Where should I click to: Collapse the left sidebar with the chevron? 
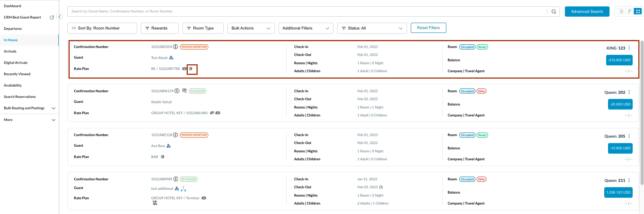(x=59, y=17)
